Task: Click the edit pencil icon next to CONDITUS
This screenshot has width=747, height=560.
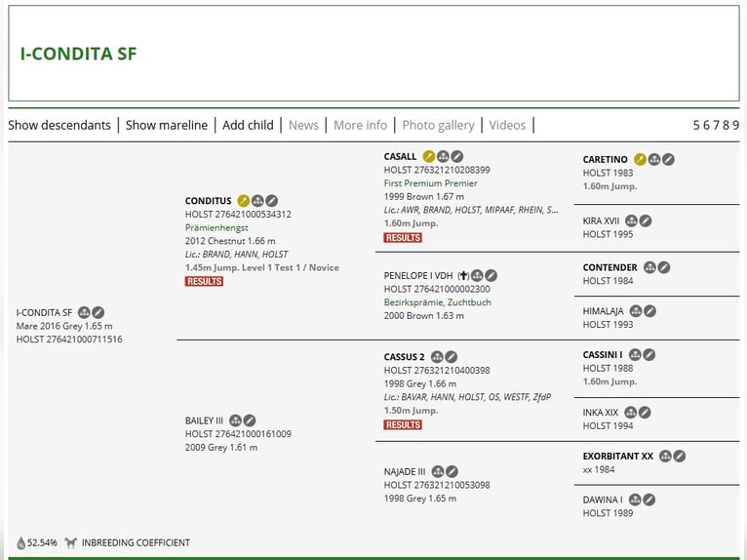Action: click(272, 201)
